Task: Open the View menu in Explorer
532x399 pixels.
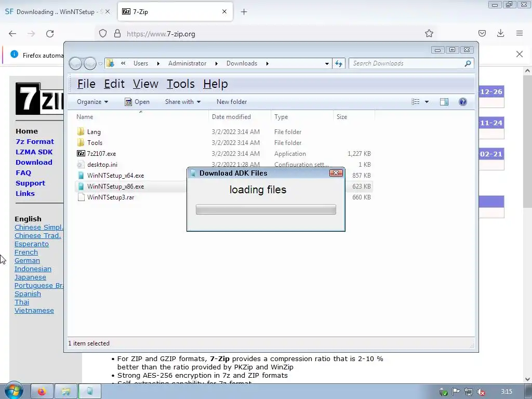Action: tap(145, 84)
